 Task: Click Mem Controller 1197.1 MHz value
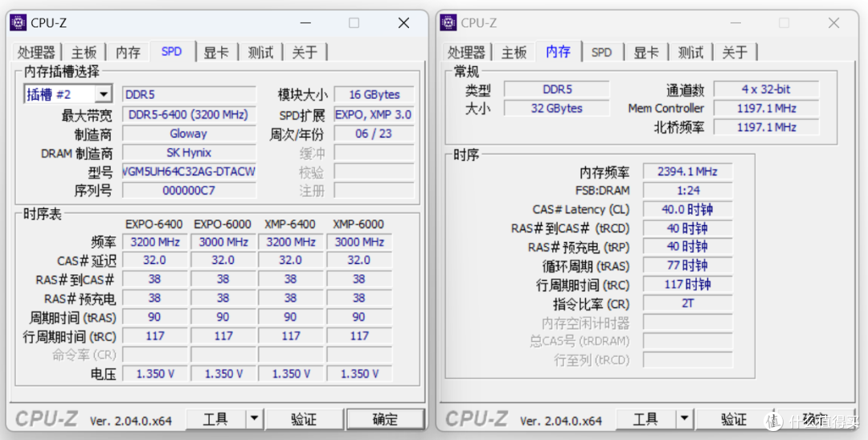point(766,108)
